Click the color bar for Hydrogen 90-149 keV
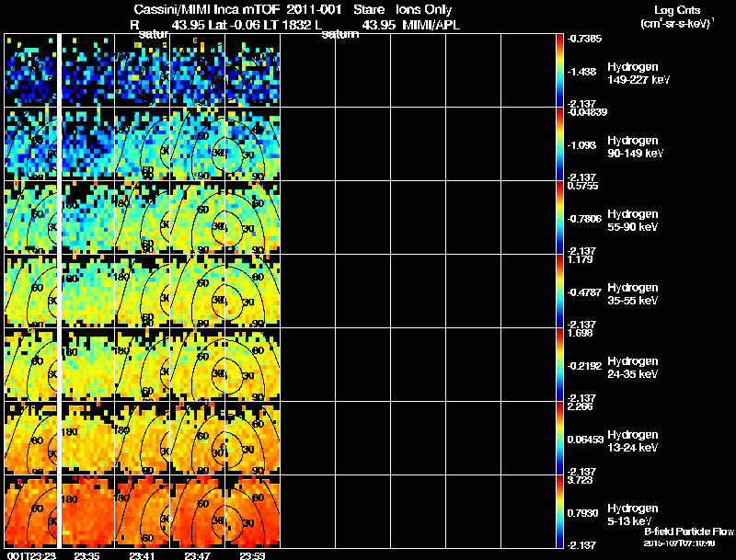This screenshot has width=736, height=560. click(559, 144)
